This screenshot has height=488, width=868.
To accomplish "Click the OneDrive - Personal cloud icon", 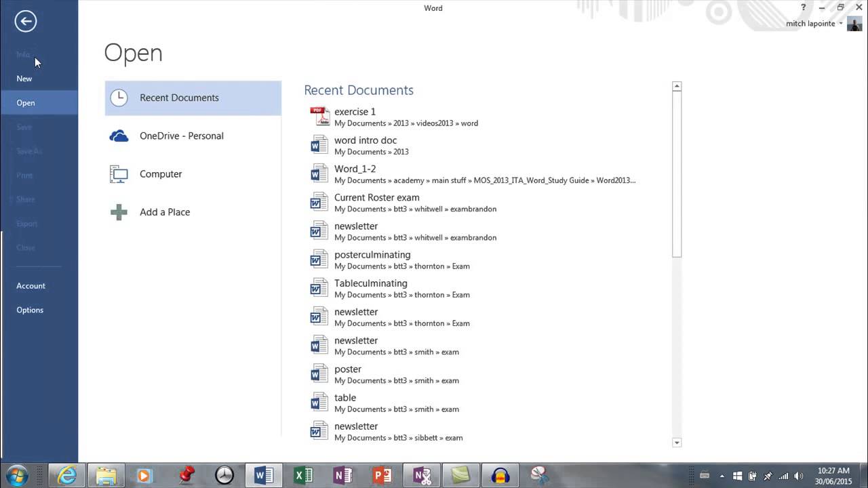I will click(x=119, y=136).
